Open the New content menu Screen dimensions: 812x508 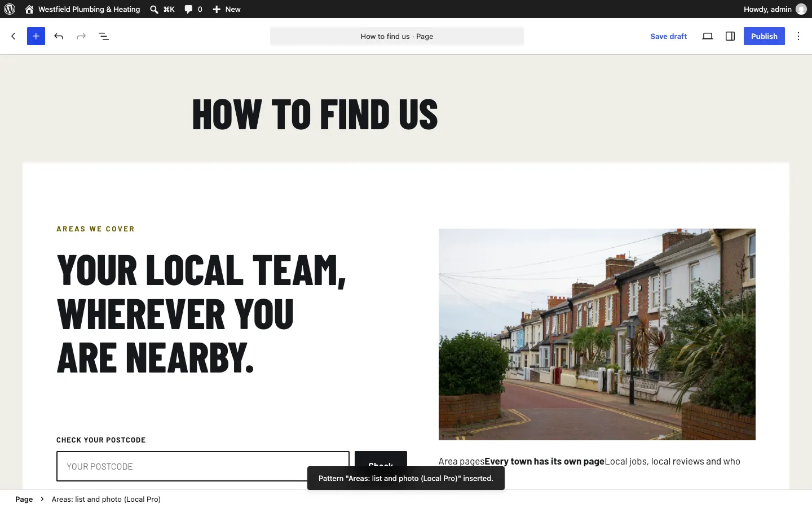coord(226,9)
